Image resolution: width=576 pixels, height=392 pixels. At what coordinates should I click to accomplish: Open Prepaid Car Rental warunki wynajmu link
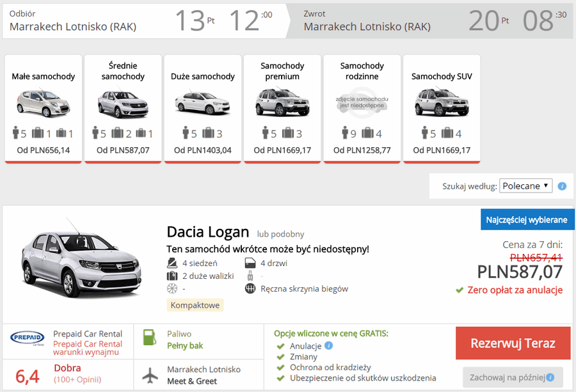coord(87,348)
